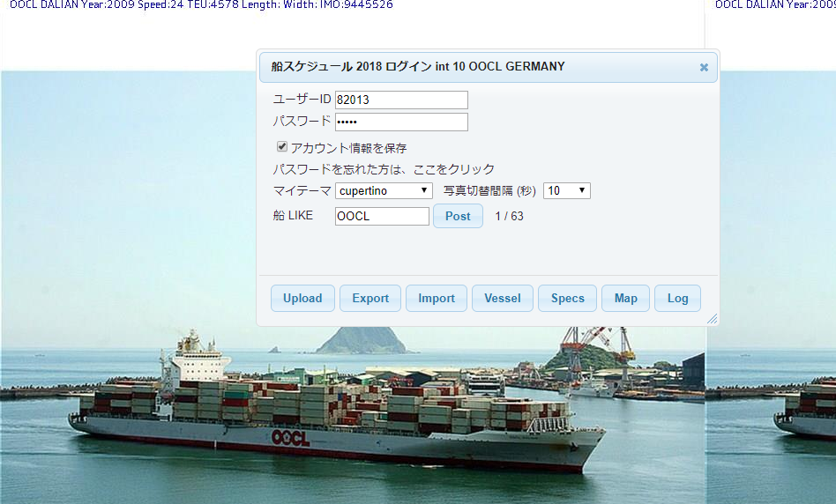
Task: Open the Log view
Action: point(677,299)
